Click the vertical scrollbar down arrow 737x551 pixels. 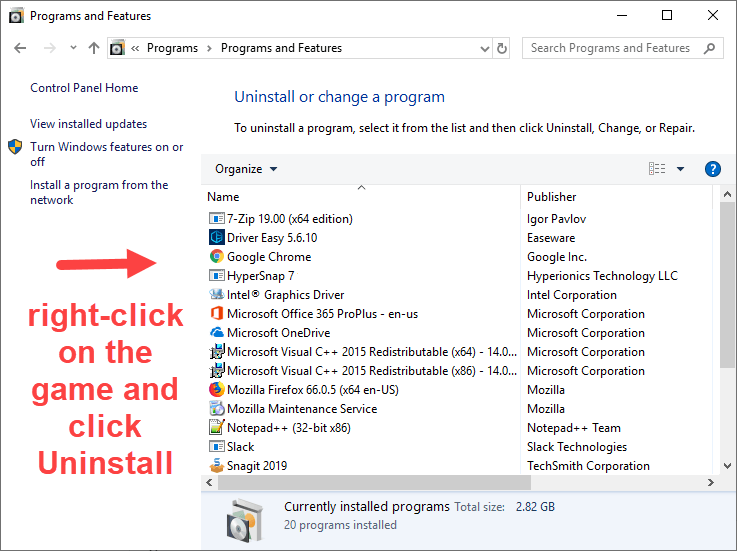tap(727, 466)
